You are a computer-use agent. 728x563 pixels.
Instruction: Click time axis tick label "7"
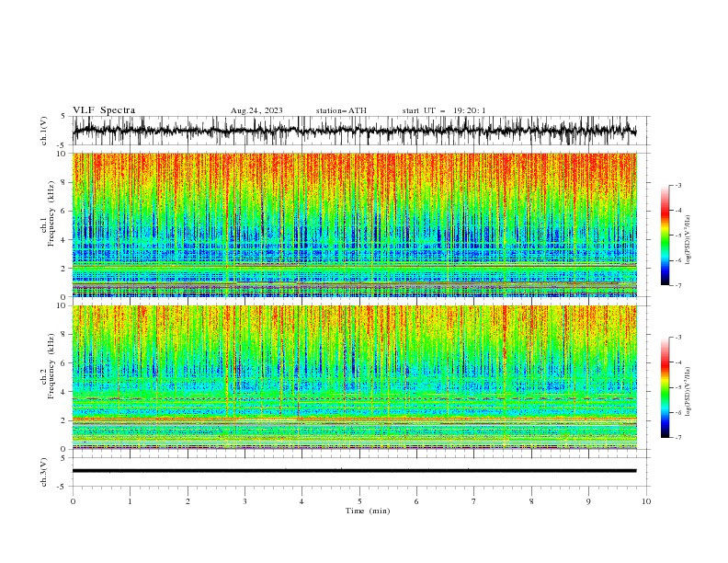click(x=474, y=501)
